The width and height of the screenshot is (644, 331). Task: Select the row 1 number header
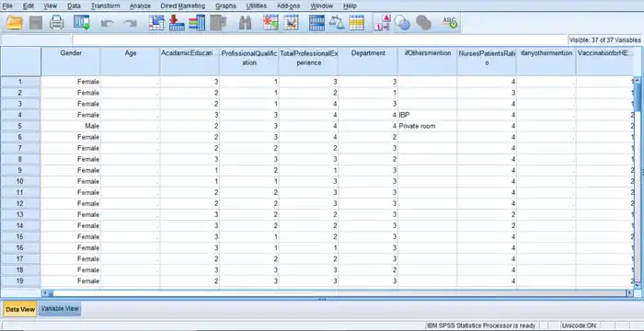tap(20, 82)
